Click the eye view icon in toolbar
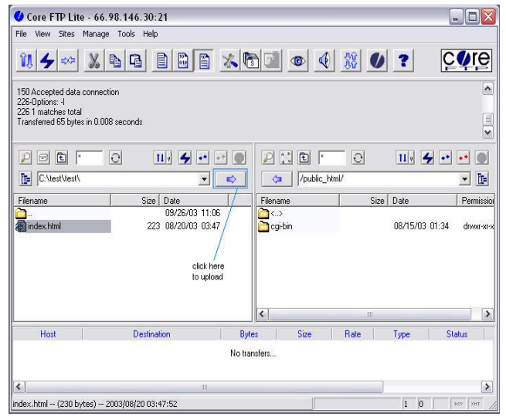 click(297, 60)
